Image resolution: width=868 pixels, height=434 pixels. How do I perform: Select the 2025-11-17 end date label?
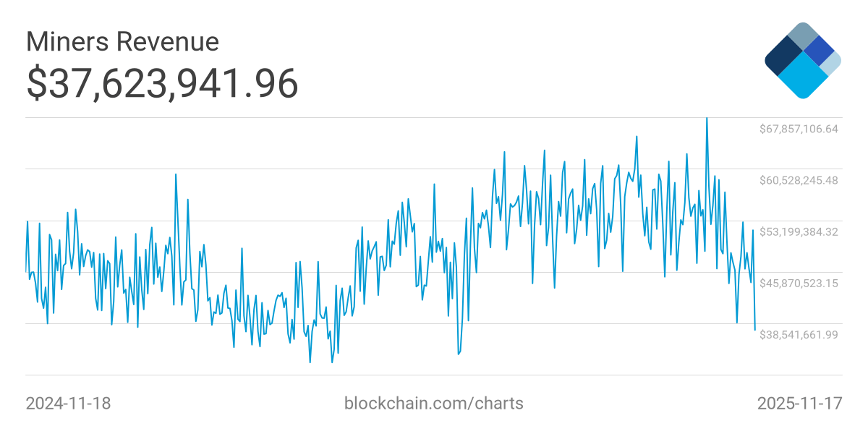[x=799, y=403]
